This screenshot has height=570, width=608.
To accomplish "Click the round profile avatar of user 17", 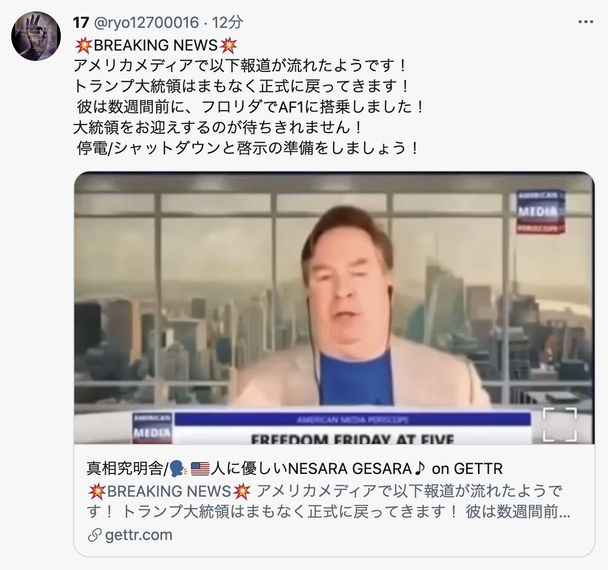I will pos(36,36).
